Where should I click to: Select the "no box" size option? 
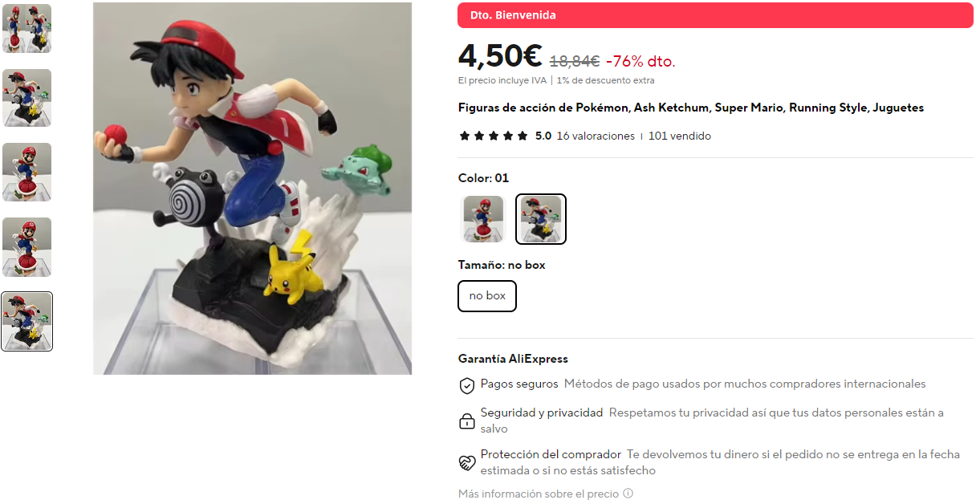[x=487, y=296]
